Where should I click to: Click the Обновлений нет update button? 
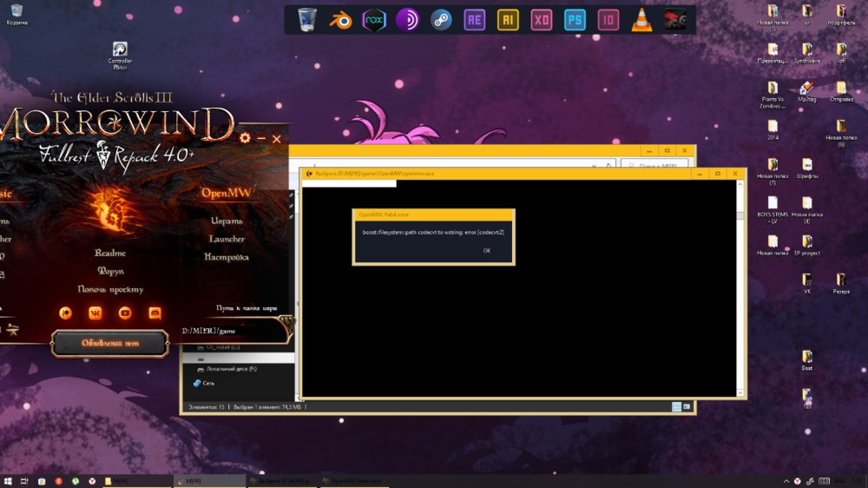(x=110, y=343)
